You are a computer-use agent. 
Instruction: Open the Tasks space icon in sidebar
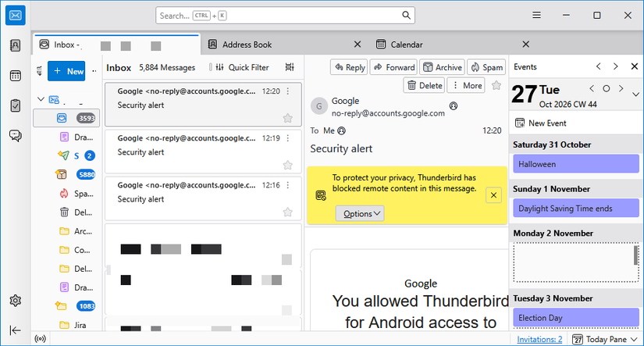click(15, 105)
